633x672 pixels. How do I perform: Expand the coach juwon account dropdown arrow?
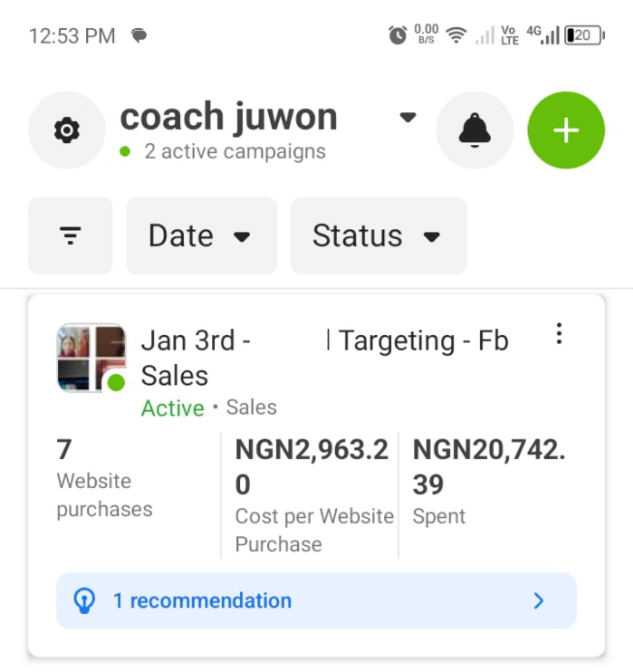coord(407,118)
